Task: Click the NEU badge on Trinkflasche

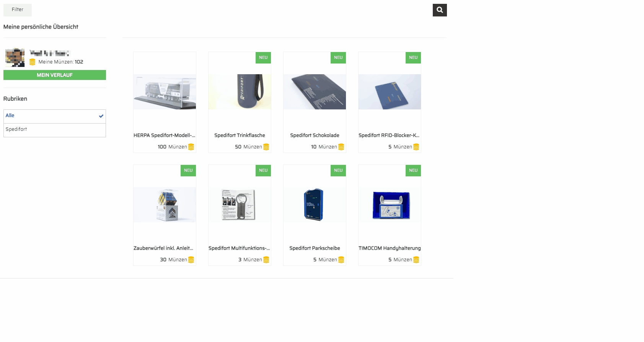Action: tap(263, 58)
